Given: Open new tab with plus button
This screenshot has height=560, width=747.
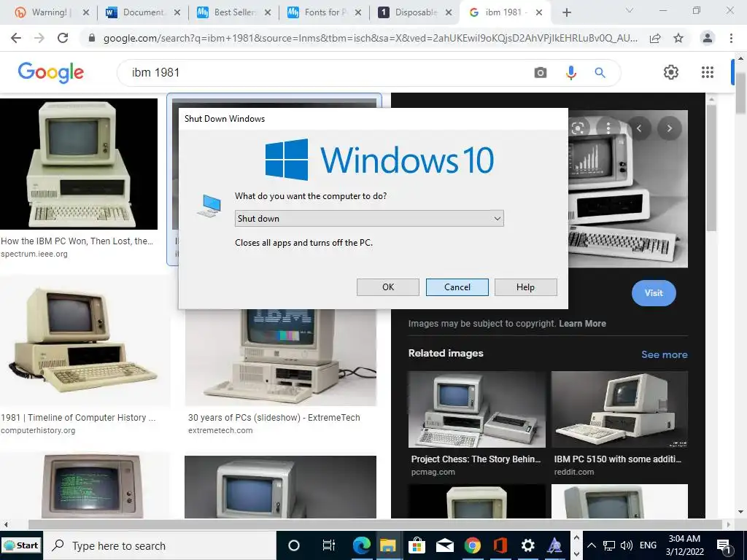Looking at the screenshot, I should pos(566,12).
